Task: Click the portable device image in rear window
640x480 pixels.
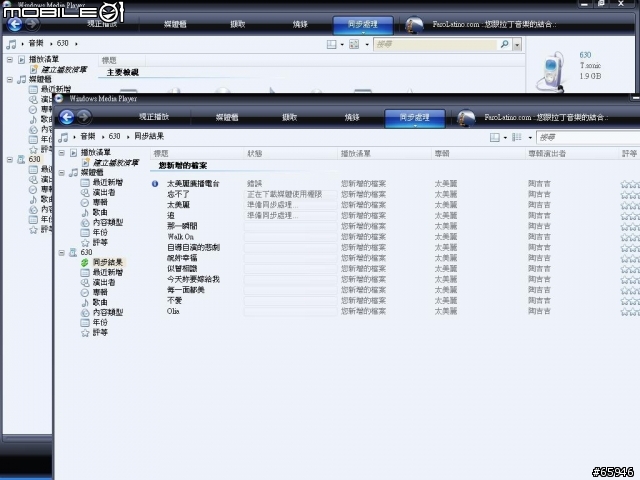Action: [552, 72]
